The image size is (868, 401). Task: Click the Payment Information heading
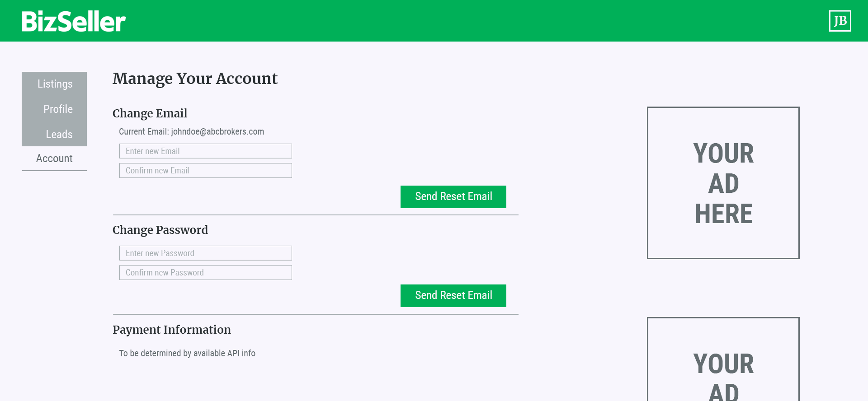click(172, 330)
